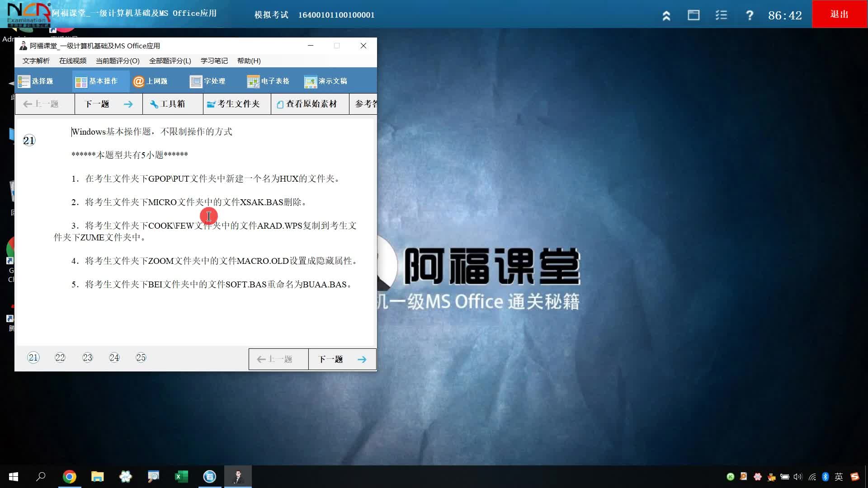Open the flower-shaped app in taskbar
Image resolution: width=868 pixels, height=488 pixels.
coord(126,477)
